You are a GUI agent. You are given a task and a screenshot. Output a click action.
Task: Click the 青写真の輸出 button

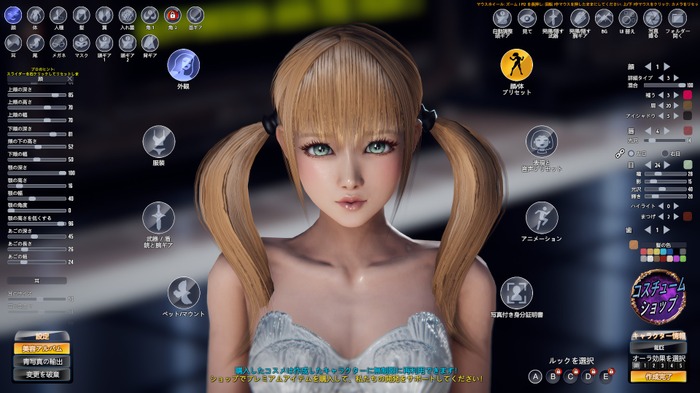pos(42,361)
